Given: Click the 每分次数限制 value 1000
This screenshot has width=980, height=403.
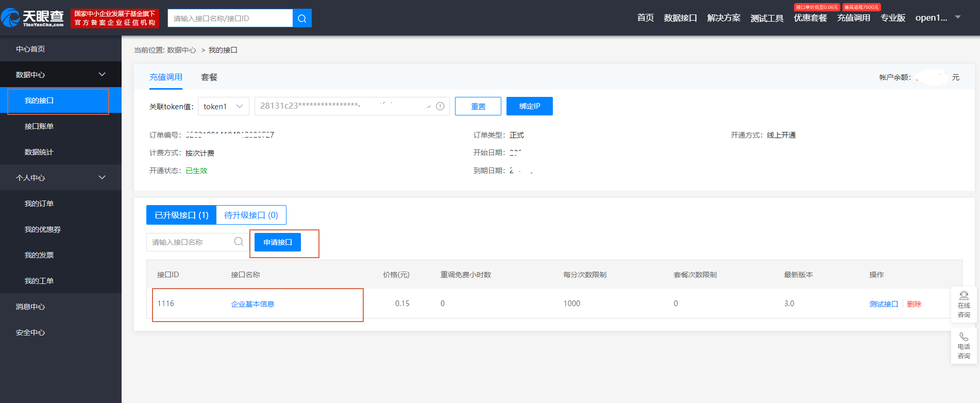Looking at the screenshot, I should tap(572, 304).
